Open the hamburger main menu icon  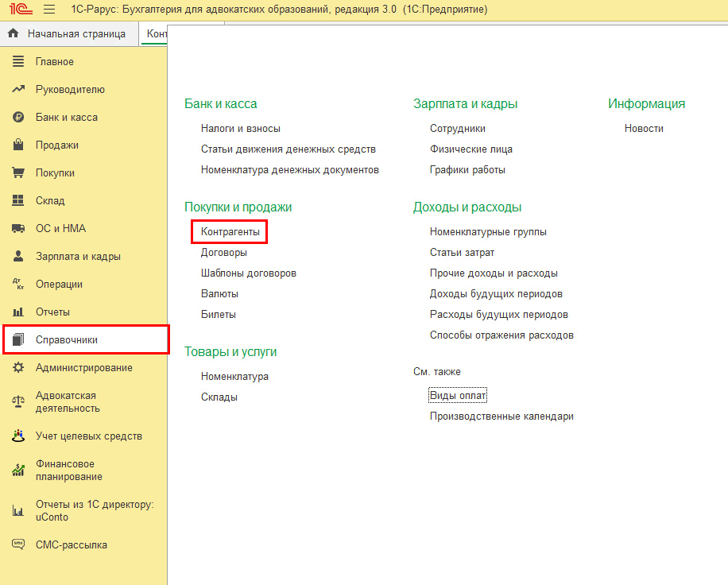tap(49, 10)
